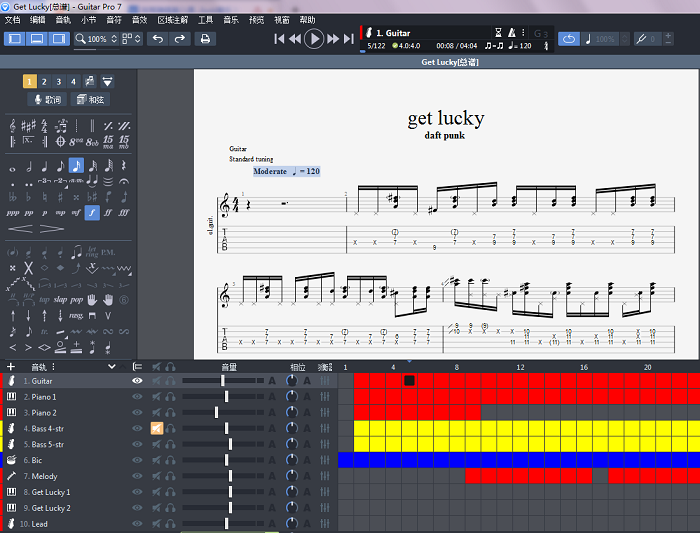700x533 pixels.
Task: Click the Print icon in the toolbar
Action: [x=205, y=39]
